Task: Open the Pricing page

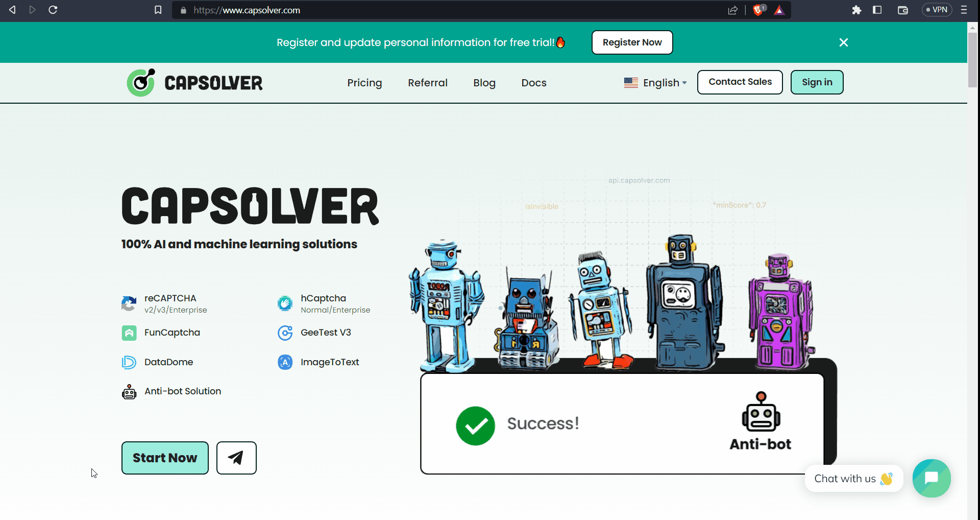Action: pos(364,82)
